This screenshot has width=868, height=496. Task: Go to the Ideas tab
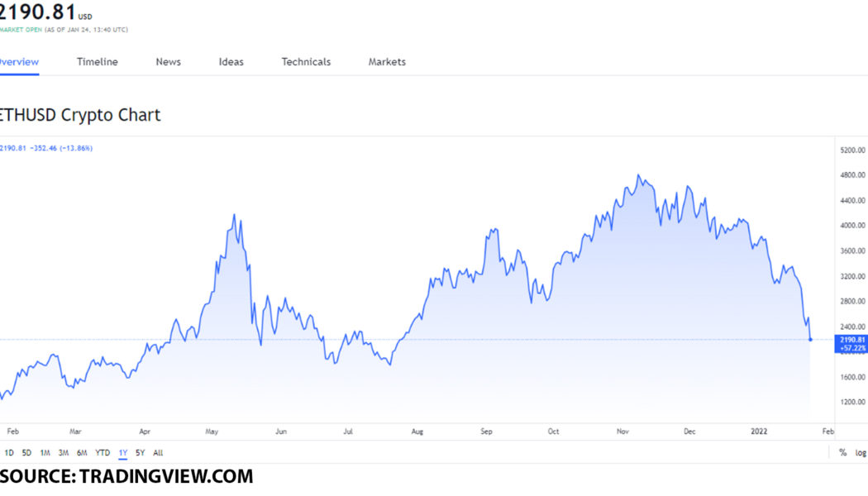(231, 62)
